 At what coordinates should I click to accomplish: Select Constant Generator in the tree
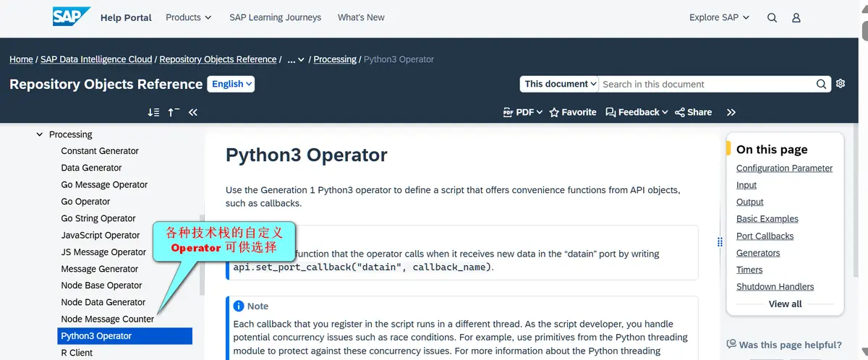(x=100, y=151)
